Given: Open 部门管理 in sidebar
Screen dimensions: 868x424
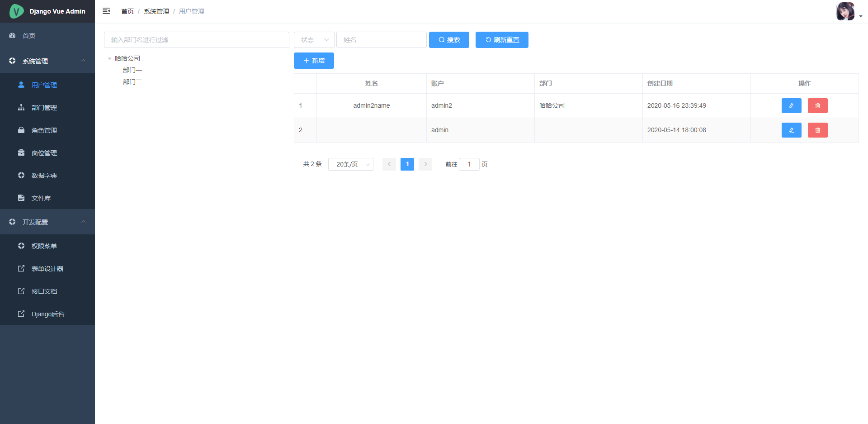Looking at the screenshot, I should (44, 108).
